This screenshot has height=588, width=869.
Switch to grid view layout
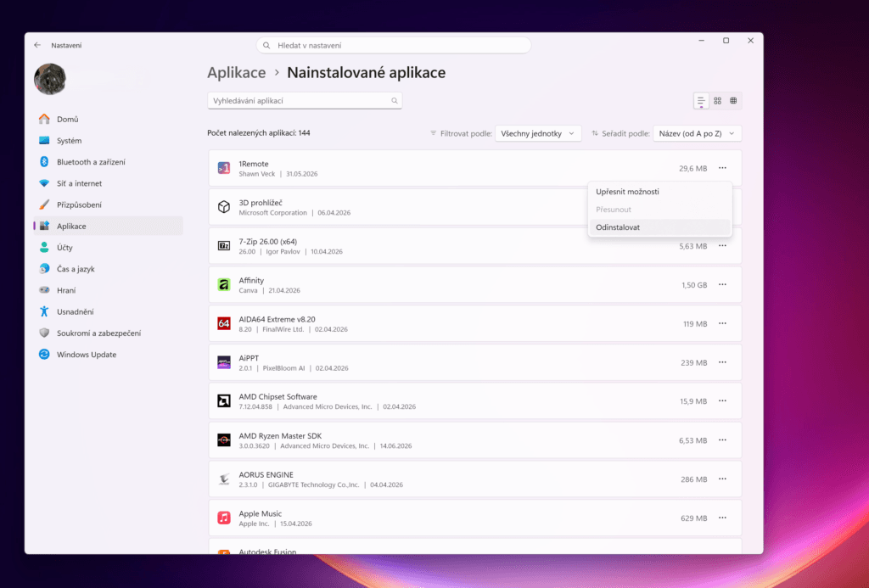[x=718, y=101]
